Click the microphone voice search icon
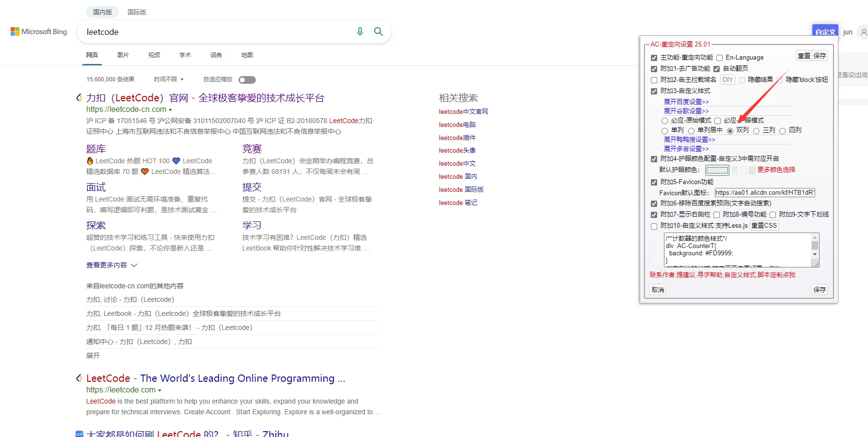Image resolution: width=868 pixels, height=437 pixels. 360,31
